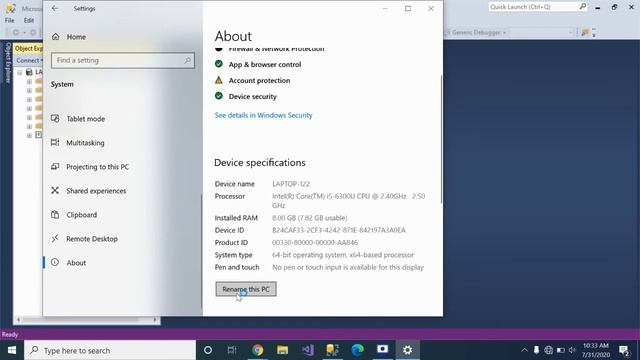The image size is (640, 360).
Task: Open Cortana from the taskbar
Action: click(x=208, y=350)
